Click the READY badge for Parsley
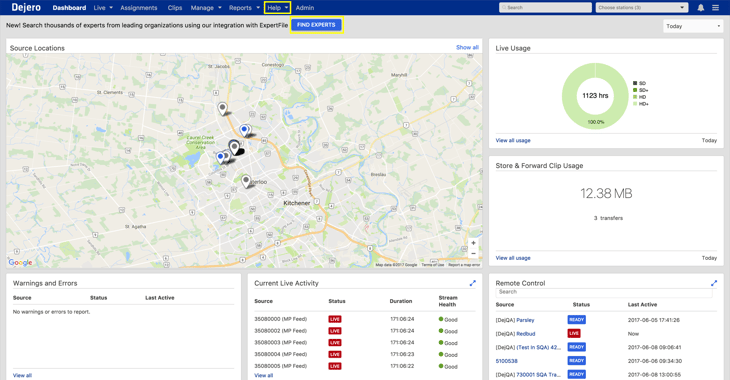This screenshot has height=380, width=730. pos(576,319)
